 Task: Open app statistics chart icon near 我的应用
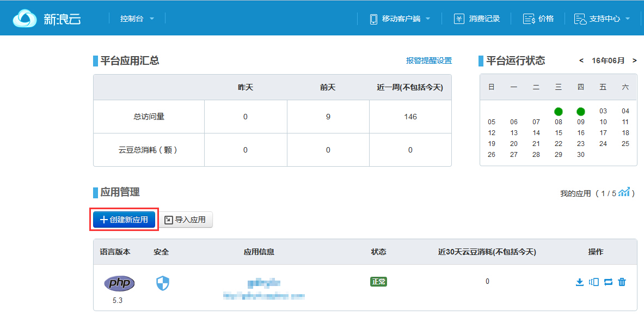coord(624,192)
